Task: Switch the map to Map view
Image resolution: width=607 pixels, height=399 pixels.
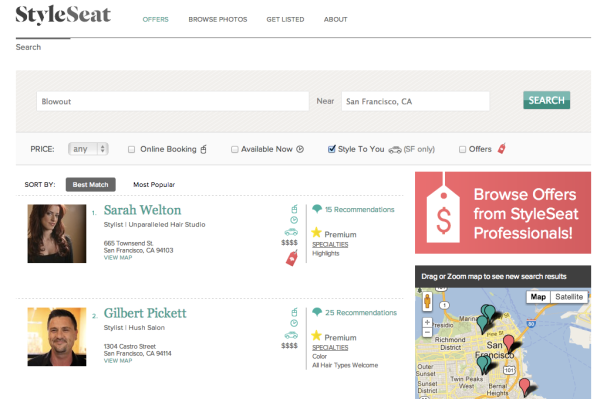Action: click(x=538, y=297)
